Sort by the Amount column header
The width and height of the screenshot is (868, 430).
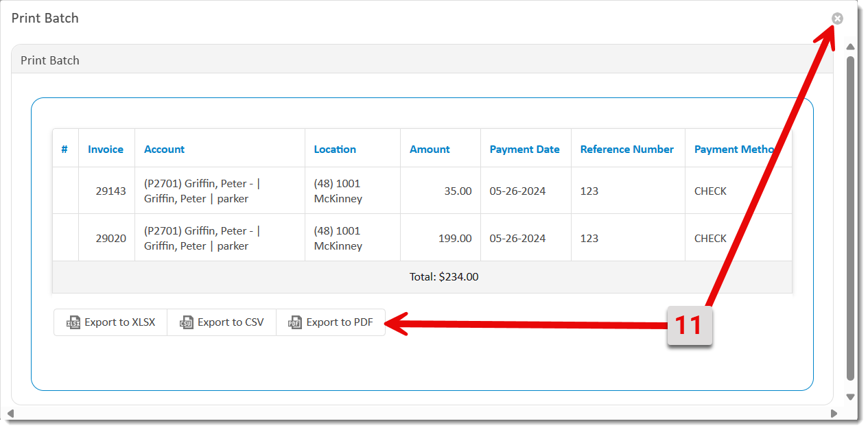430,149
